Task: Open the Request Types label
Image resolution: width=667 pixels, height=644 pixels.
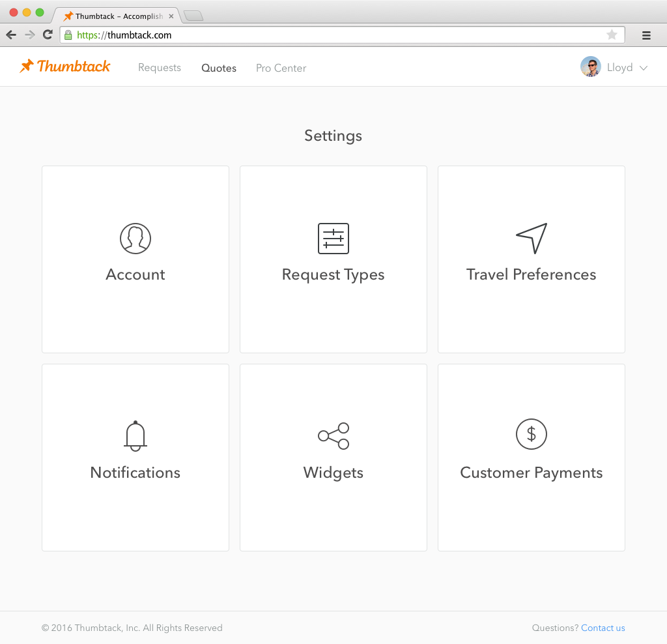Action: click(333, 275)
